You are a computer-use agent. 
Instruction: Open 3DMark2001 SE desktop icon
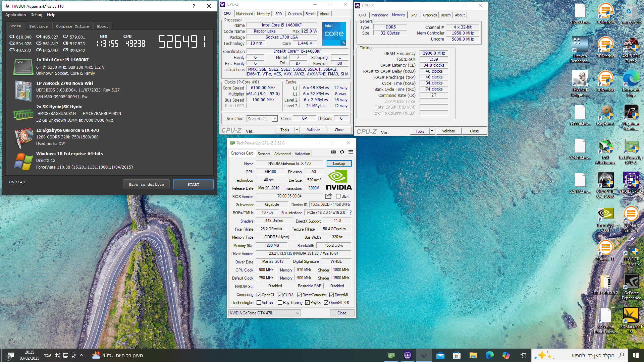point(631,320)
